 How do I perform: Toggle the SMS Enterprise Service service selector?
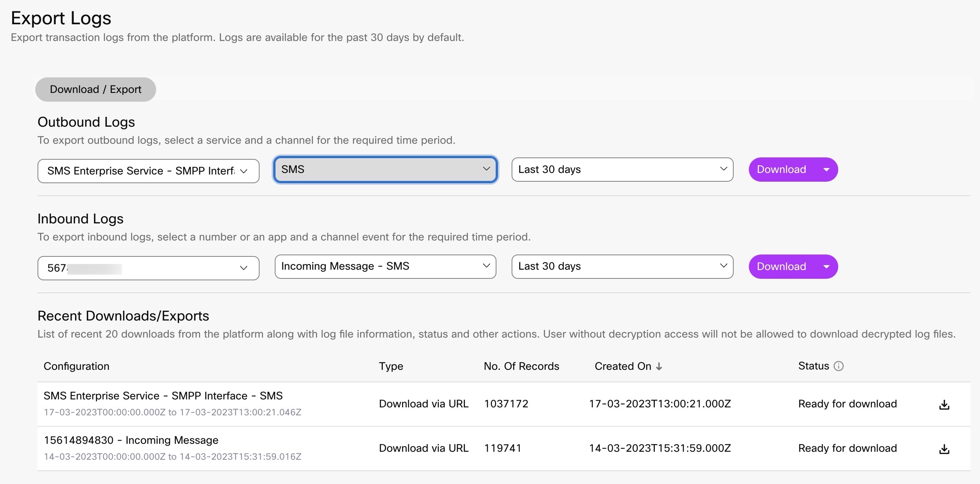148,170
